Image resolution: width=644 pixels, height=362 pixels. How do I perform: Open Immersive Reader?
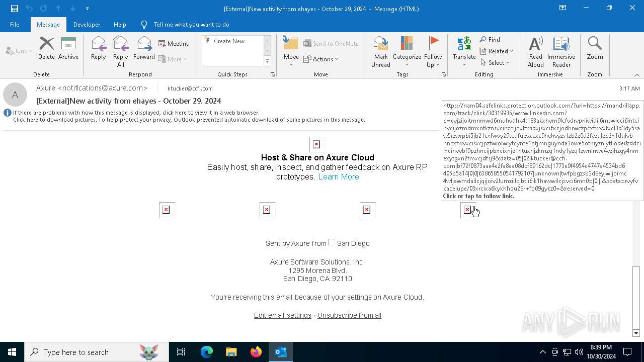pos(561,51)
